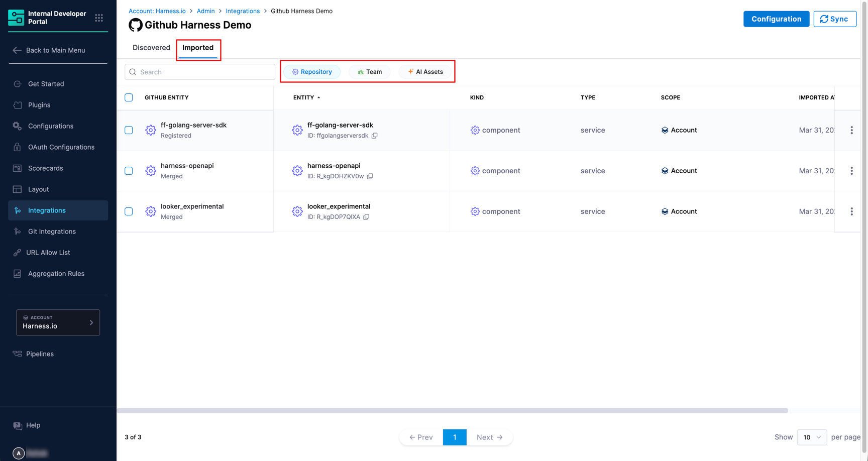Copy the ffgolangserversdk entity ID

375,136
